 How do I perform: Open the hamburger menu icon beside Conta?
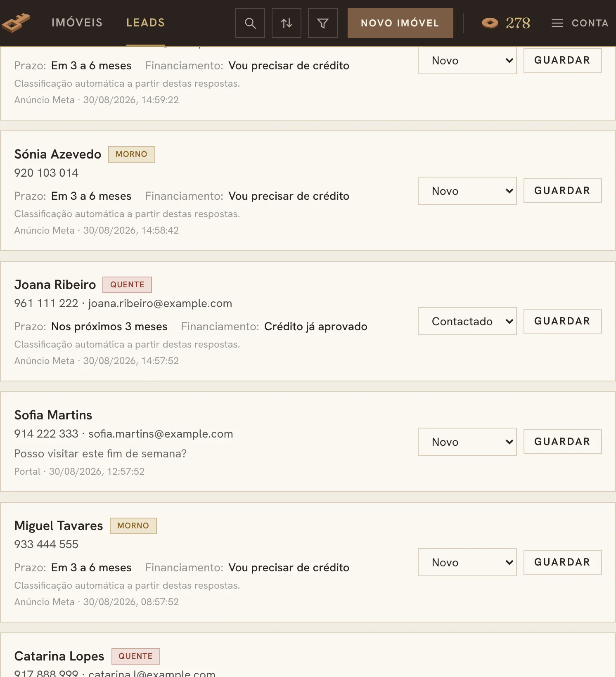click(557, 23)
